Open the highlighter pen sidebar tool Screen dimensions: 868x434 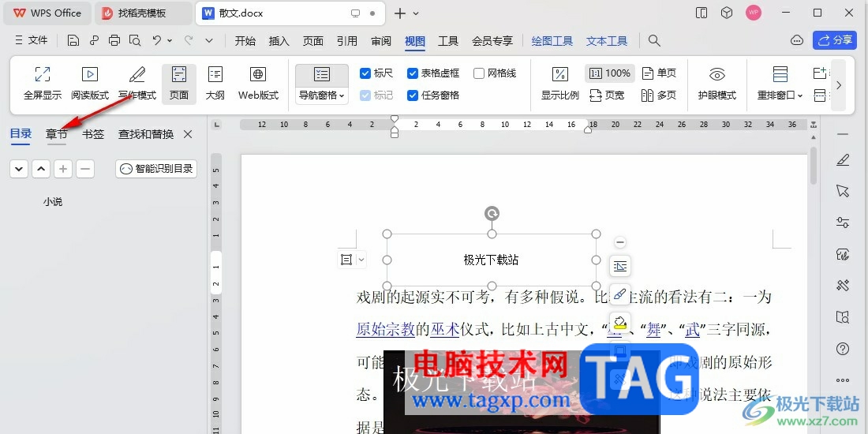point(843,160)
